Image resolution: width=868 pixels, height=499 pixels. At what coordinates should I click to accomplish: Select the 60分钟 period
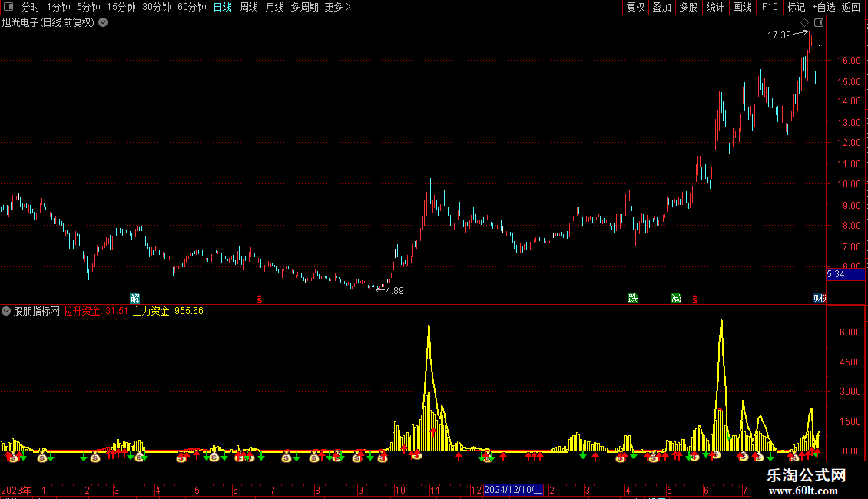point(191,7)
